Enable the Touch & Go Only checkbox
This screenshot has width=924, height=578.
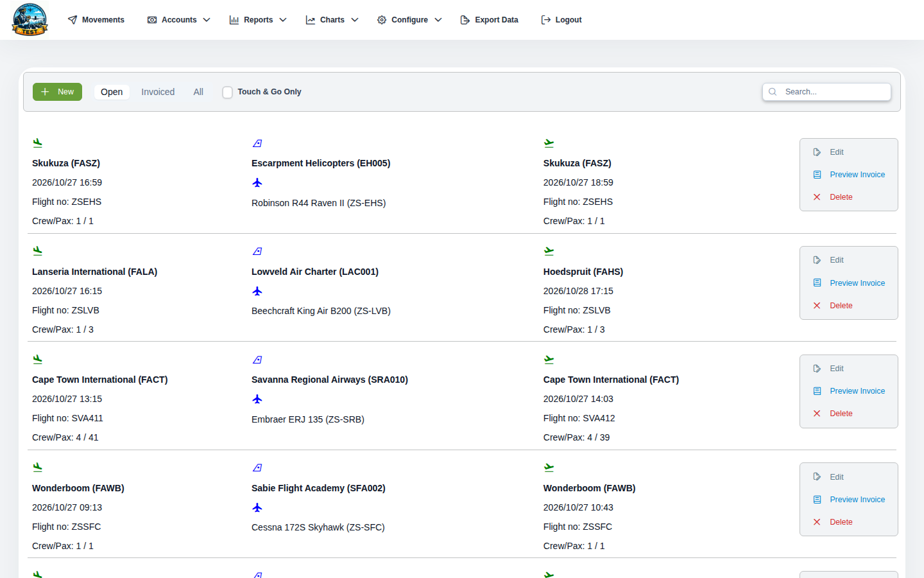pos(227,92)
